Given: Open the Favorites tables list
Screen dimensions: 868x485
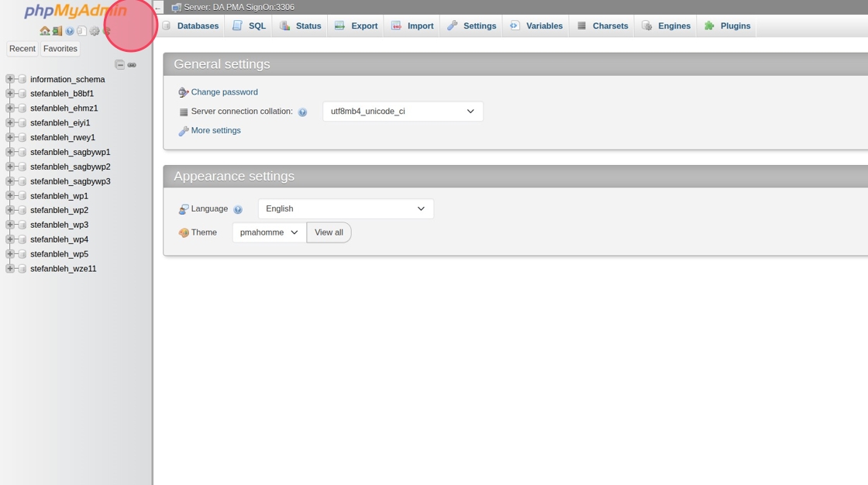Looking at the screenshot, I should 60,49.
